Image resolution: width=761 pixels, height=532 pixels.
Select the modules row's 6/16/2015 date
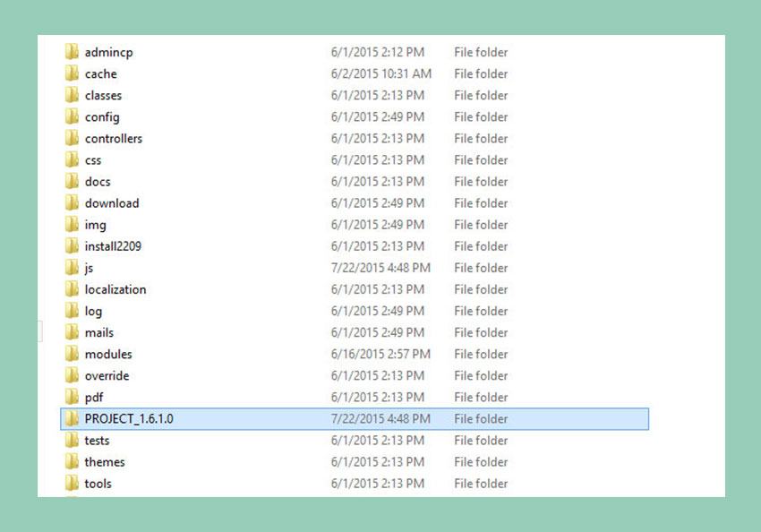[380, 354]
